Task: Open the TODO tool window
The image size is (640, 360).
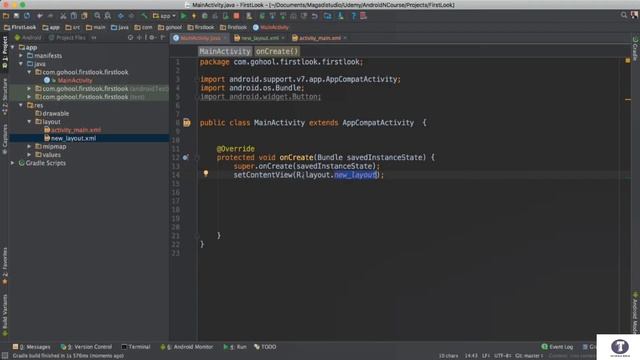Action: [265, 347]
